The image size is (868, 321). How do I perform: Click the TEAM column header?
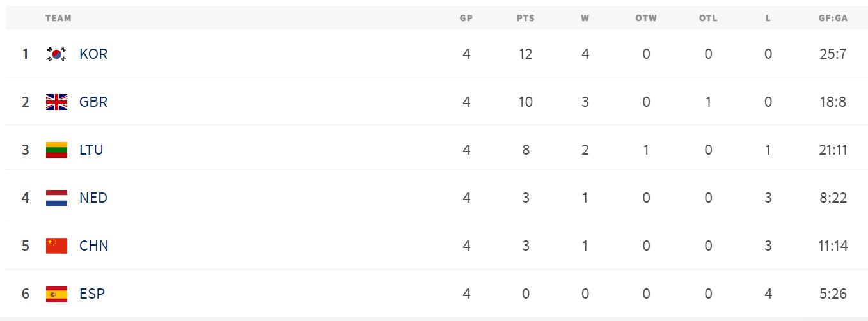pos(58,18)
